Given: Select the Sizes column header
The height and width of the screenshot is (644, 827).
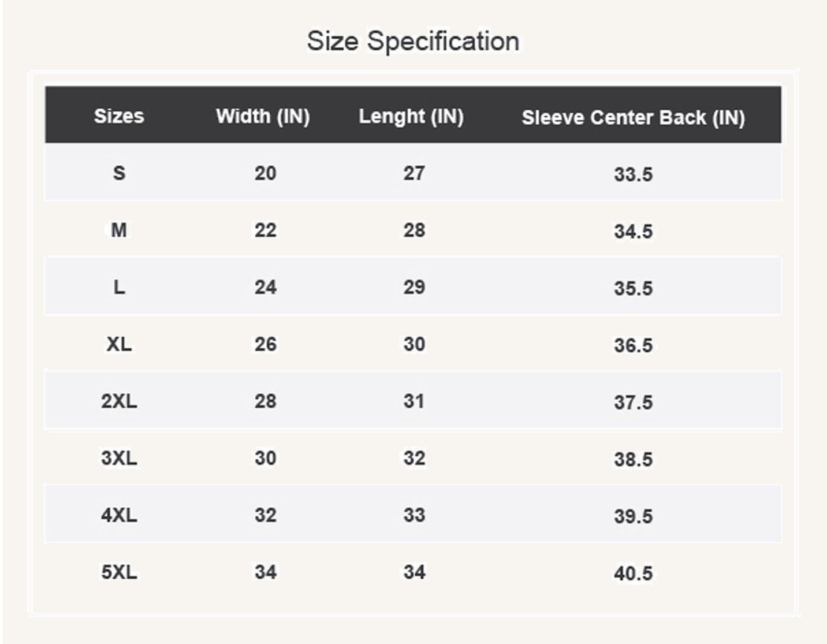Looking at the screenshot, I should point(119,116).
